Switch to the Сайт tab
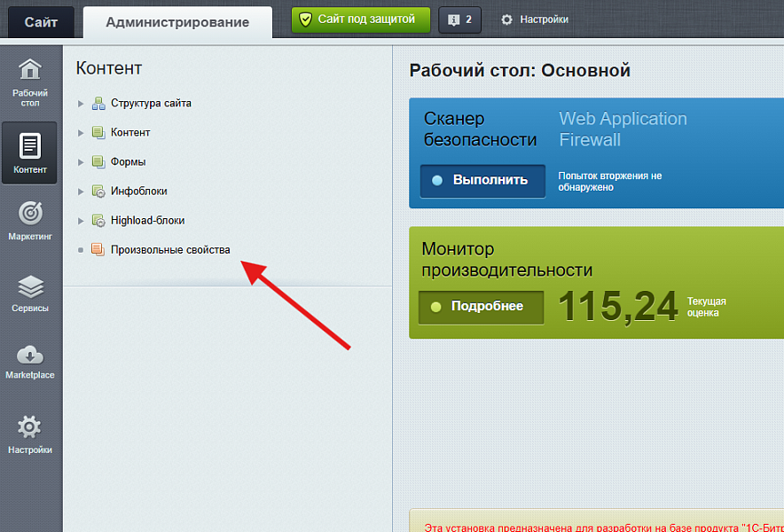784x532 pixels. pos(41,22)
